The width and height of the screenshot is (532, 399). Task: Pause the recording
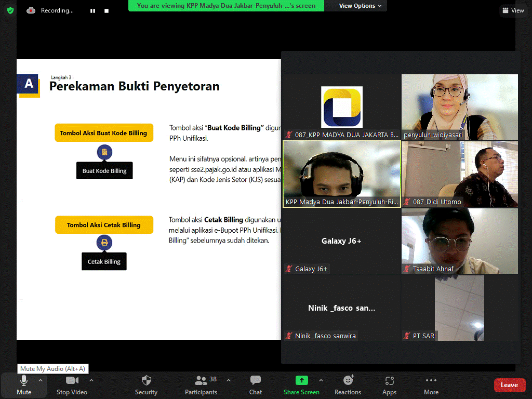pyautogui.click(x=92, y=10)
